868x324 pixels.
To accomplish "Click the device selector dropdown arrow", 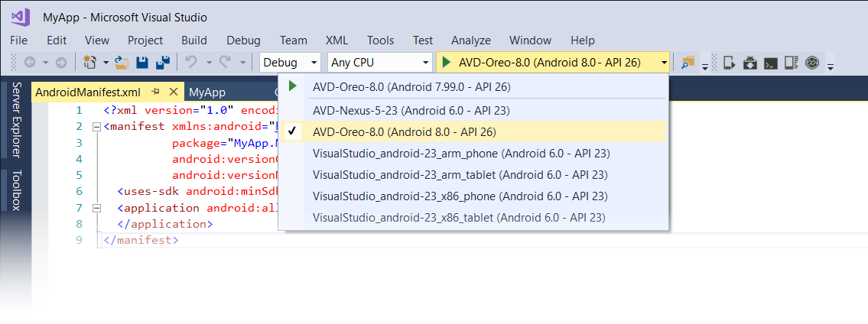I will 664,63.
